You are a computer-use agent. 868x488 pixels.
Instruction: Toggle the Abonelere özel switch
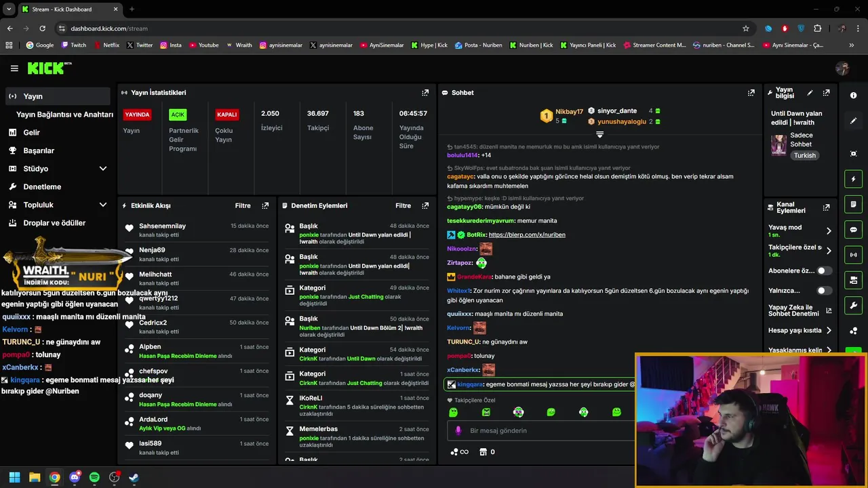[824, 270]
